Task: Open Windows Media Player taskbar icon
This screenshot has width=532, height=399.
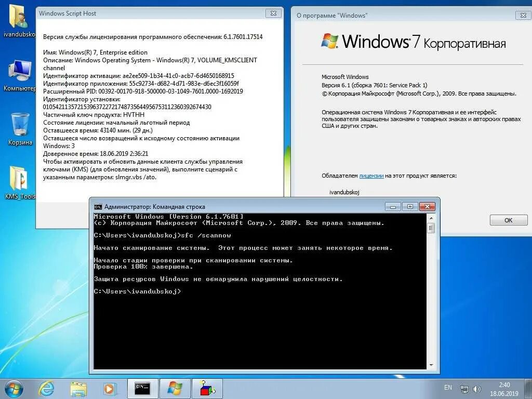Action: (x=110, y=389)
